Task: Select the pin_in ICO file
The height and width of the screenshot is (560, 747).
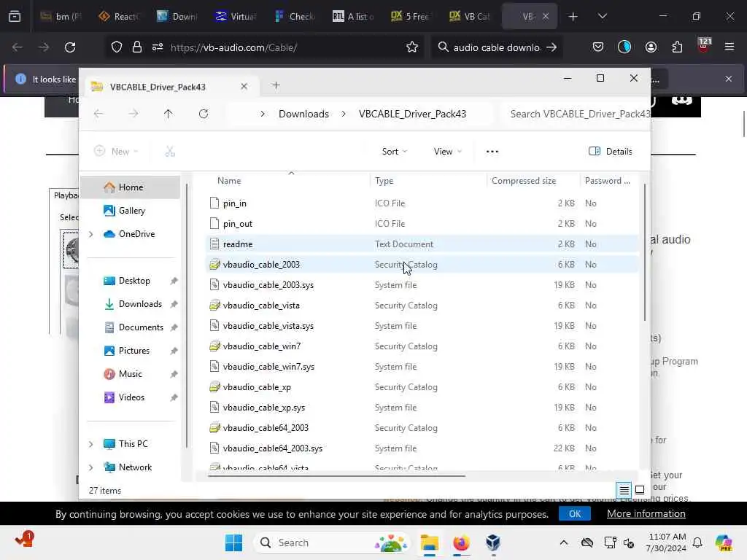Action: (422, 203)
